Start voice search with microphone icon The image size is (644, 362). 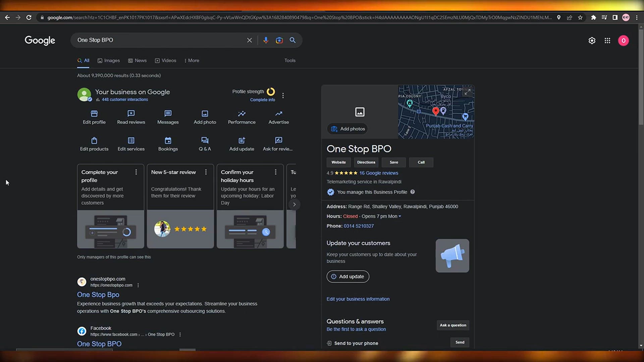pos(266,40)
